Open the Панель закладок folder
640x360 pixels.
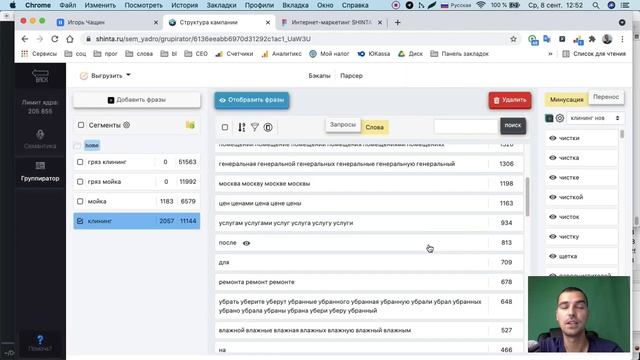pos(460,53)
